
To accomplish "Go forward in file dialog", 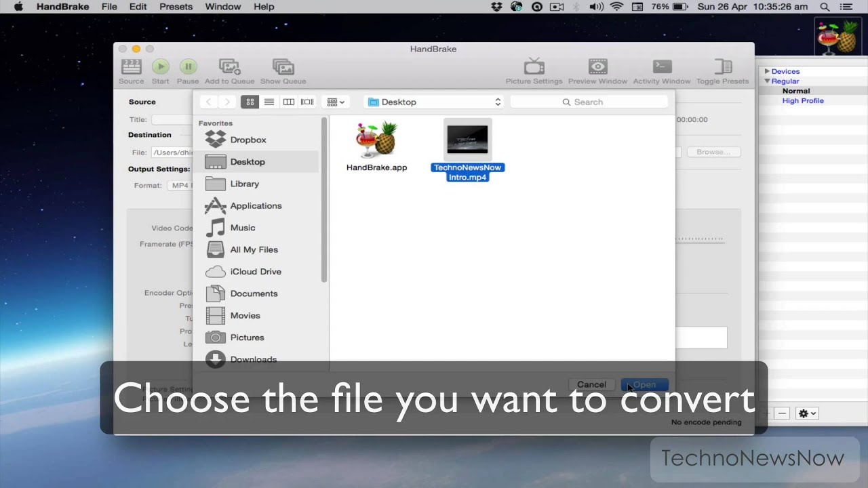I will tap(227, 102).
